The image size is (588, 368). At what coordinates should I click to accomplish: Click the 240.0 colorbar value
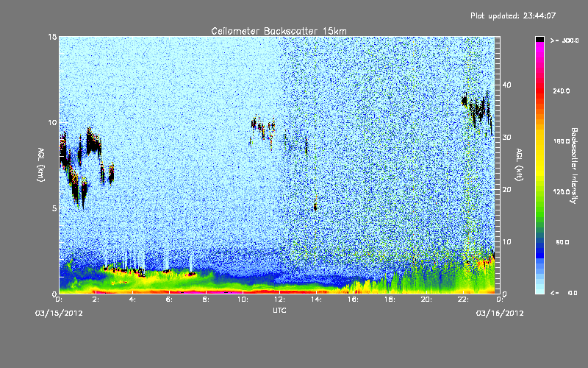[x=562, y=91]
